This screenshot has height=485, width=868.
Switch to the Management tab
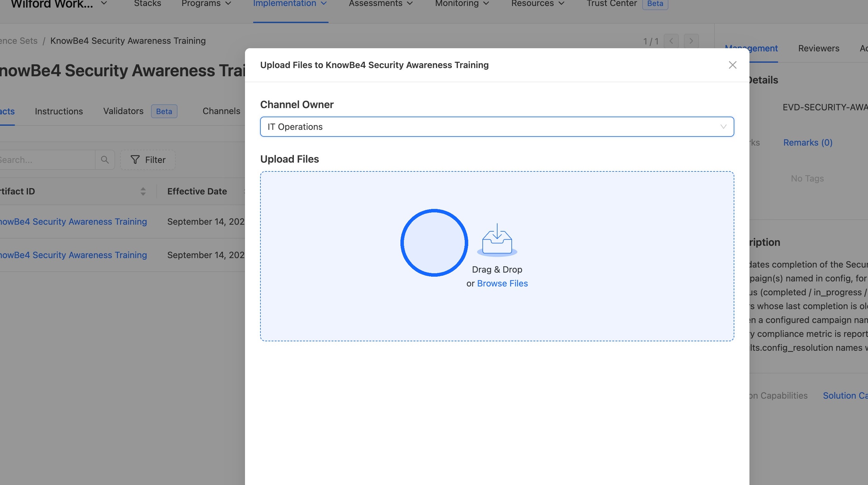coord(751,49)
